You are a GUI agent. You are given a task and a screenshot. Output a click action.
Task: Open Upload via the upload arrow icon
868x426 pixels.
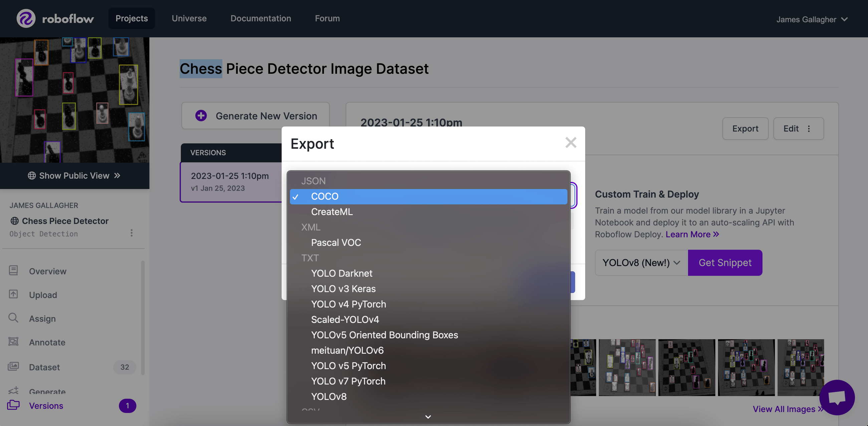point(13,294)
